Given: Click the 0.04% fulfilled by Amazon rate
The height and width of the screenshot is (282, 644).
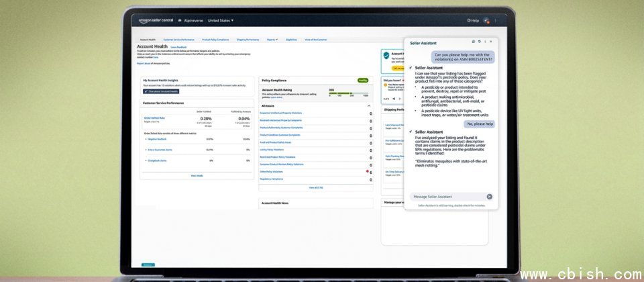Looking at the screenshot, I should coord(244,118).
